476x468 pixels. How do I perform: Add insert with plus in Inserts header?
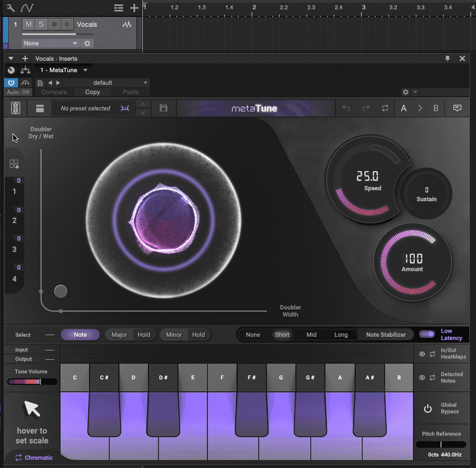pos(25,58)
